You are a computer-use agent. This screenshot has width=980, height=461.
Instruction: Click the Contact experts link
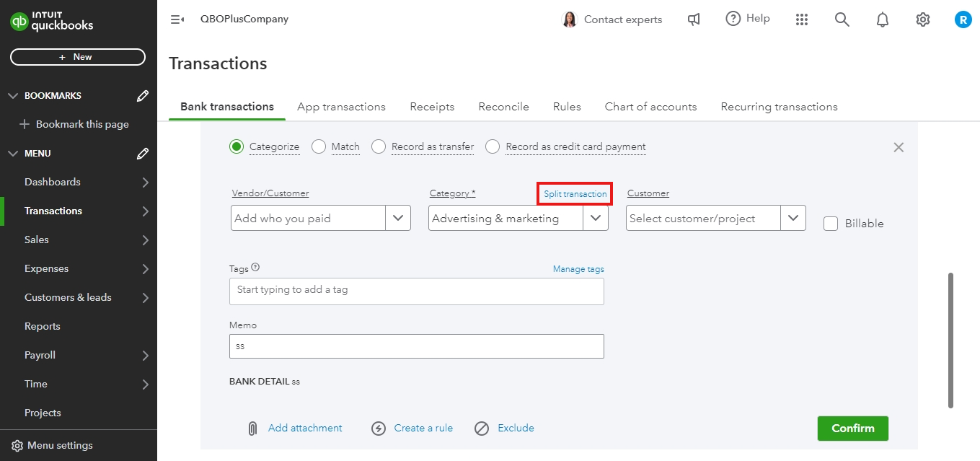click(x=623, y=19)
